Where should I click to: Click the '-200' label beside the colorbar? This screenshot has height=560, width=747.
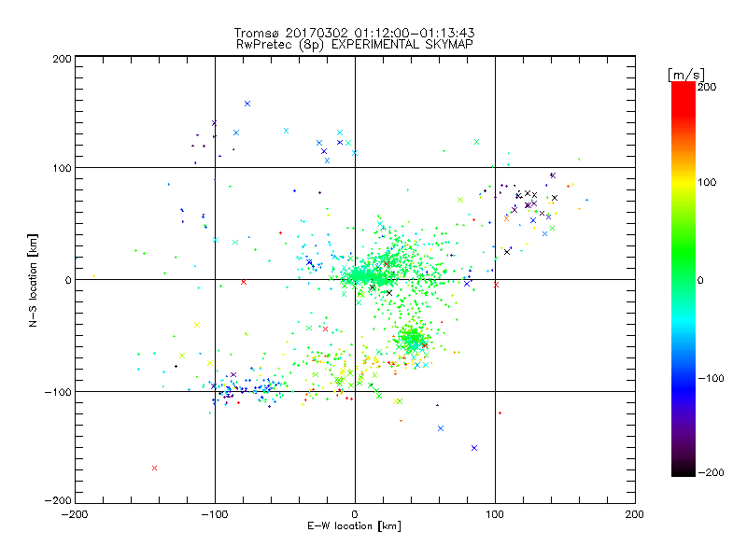click(x=711, y=472)
